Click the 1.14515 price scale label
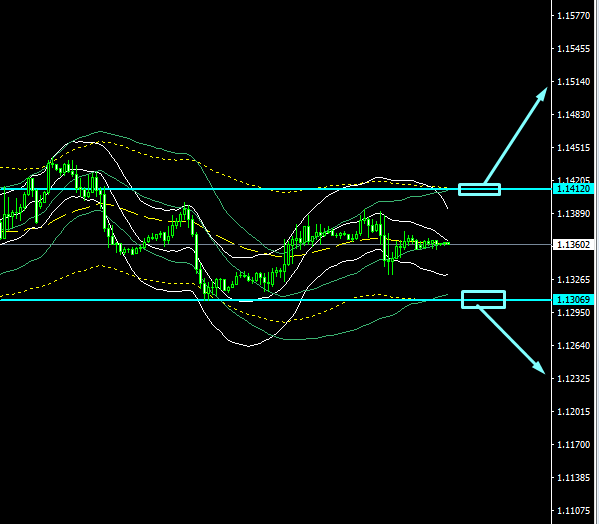 click(573, 148)
